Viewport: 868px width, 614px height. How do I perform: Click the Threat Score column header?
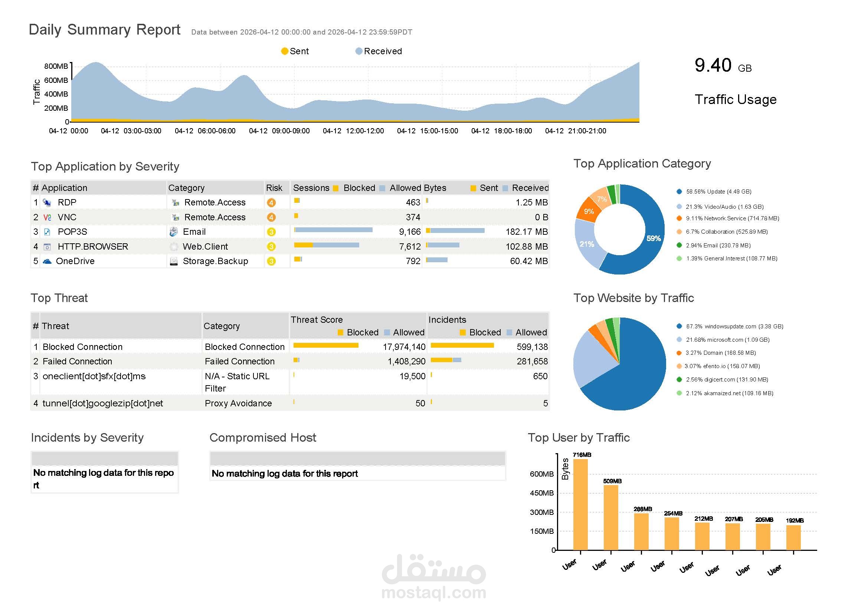pyautogui.click(x=317, y=320)
